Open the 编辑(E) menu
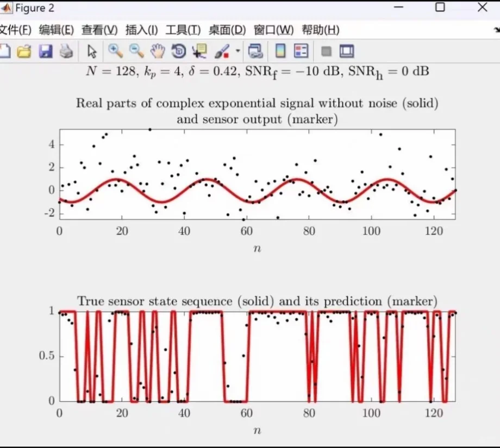 (x=57, y=30)
